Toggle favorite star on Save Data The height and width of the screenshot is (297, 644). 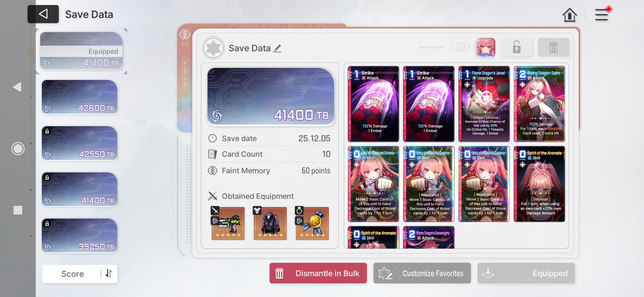(x=213, y=48)
